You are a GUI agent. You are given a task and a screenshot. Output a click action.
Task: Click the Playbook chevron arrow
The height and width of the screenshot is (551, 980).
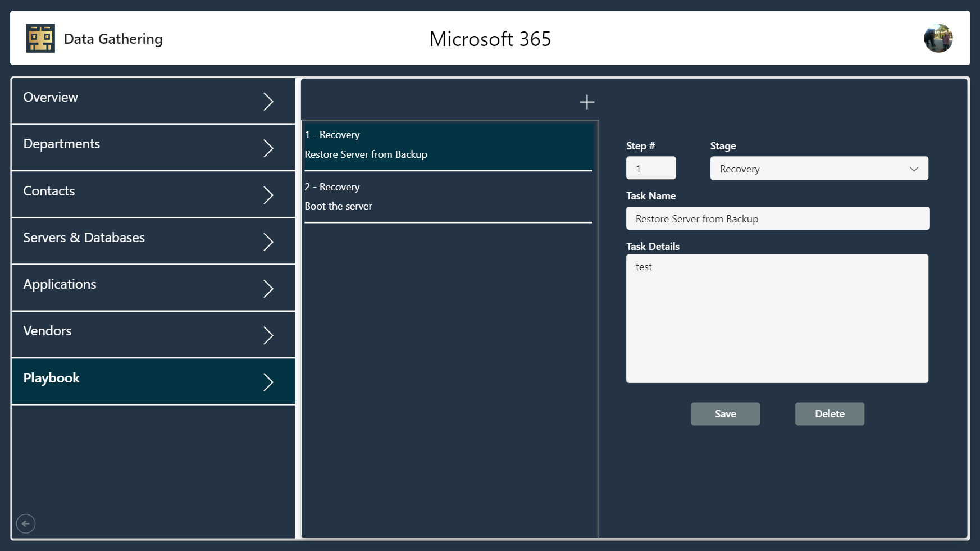268,382
